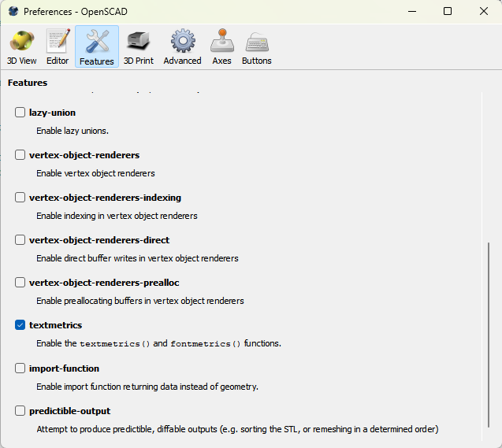This screenshot has width=502, height=448.
Task: Click the Features list vertical scrollbar
Action: [489, 335]
